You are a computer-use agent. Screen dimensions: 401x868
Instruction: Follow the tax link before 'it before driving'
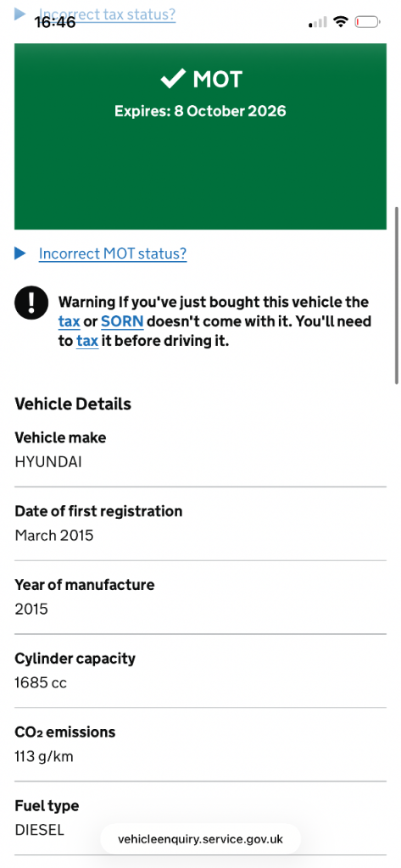click(x=87, y=341)
